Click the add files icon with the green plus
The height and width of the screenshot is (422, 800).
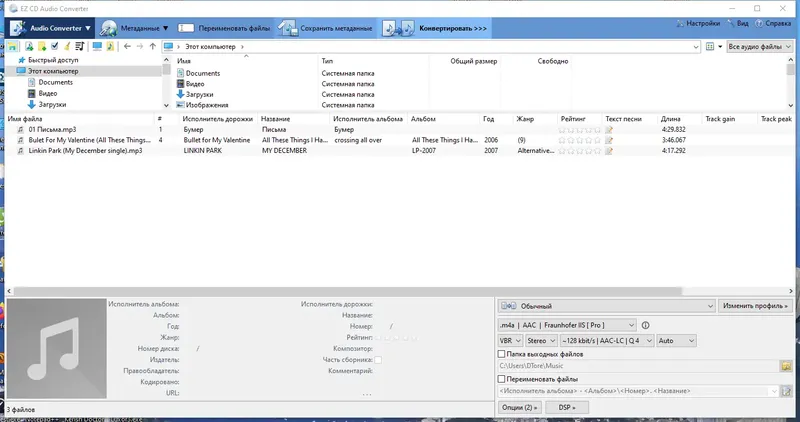tap(29, 46)
